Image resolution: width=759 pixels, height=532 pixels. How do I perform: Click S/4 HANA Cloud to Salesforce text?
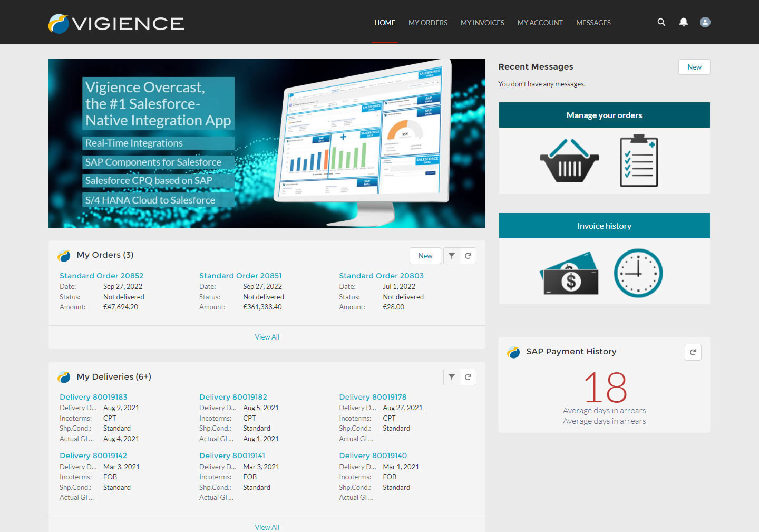(150, 200)
